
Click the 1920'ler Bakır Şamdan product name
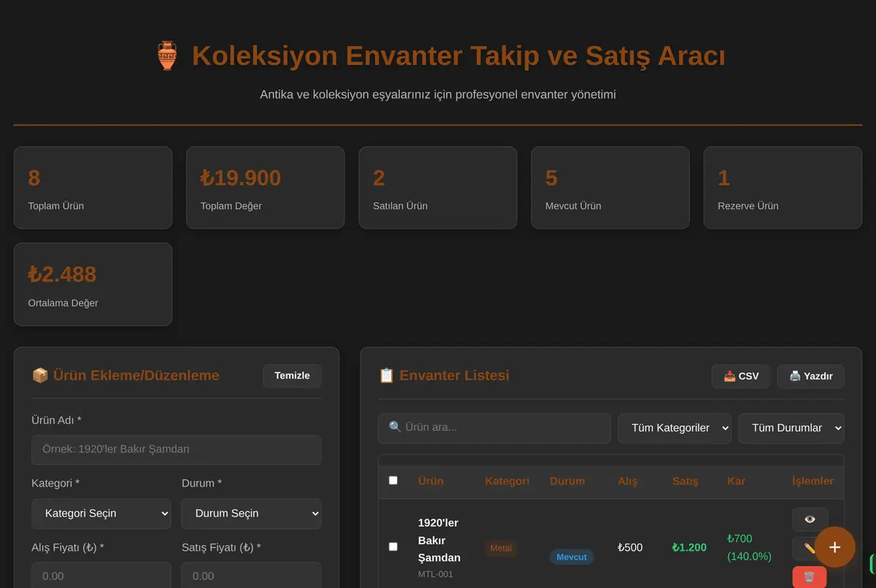tap(439, 541)
